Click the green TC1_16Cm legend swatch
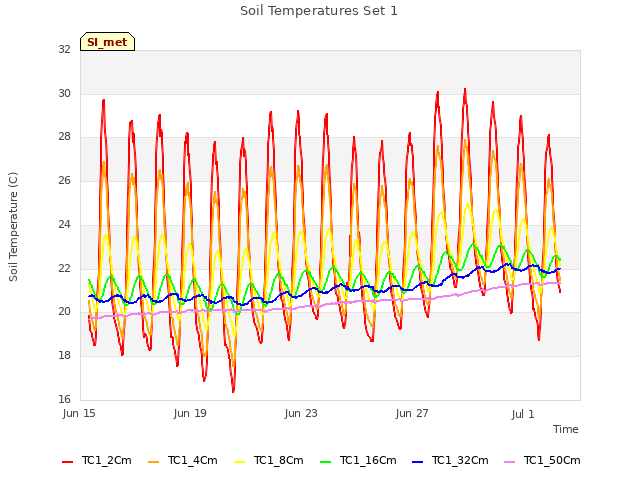 (x=326, y=462)
